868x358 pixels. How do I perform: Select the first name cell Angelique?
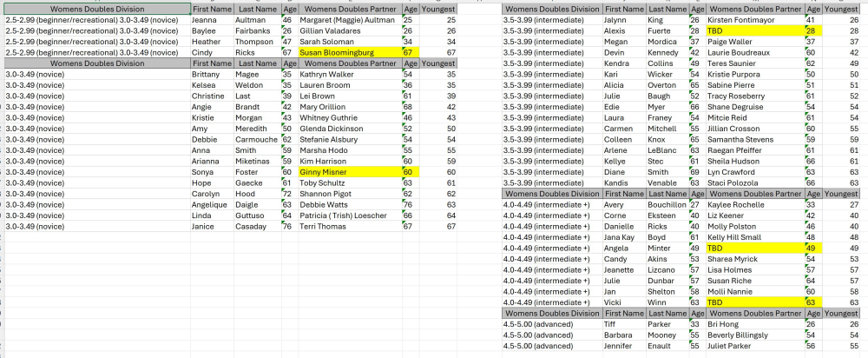click(212, 204)
